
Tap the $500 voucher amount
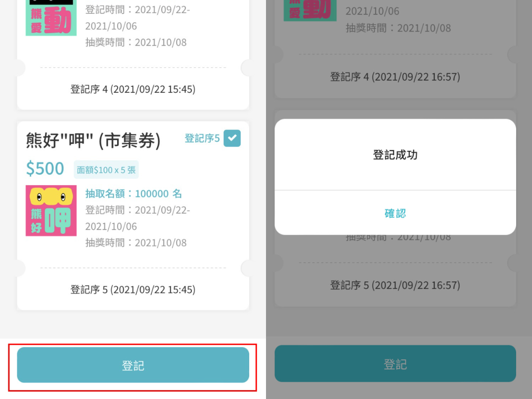pyautogui.click(x=45, y=168)
